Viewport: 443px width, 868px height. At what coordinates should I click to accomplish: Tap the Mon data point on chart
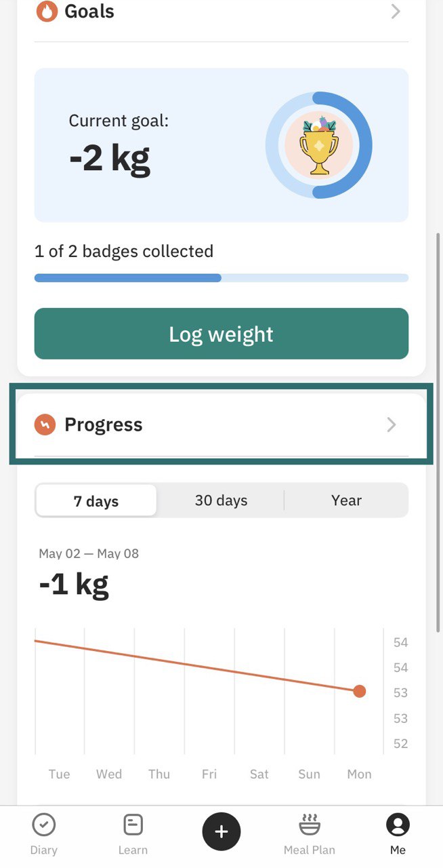click(360, 691)
